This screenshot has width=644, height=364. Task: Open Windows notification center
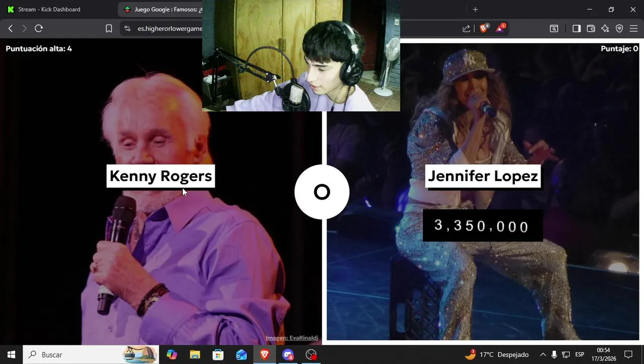point(628,354)
